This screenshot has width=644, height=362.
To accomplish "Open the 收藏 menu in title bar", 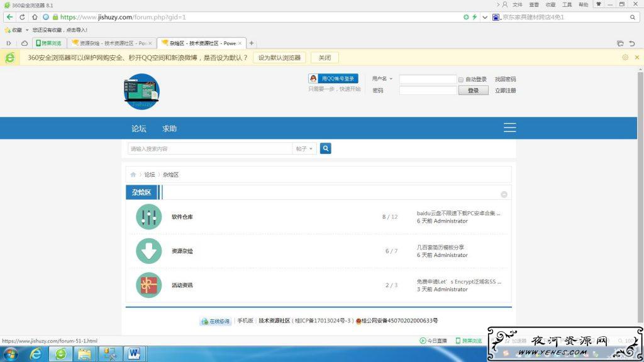I will 550,4.
